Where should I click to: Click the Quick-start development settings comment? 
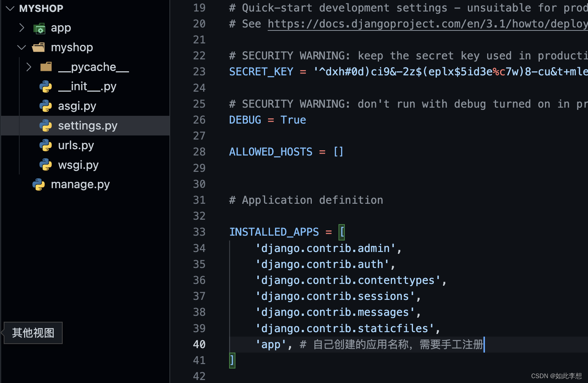[x=408, y=8]
